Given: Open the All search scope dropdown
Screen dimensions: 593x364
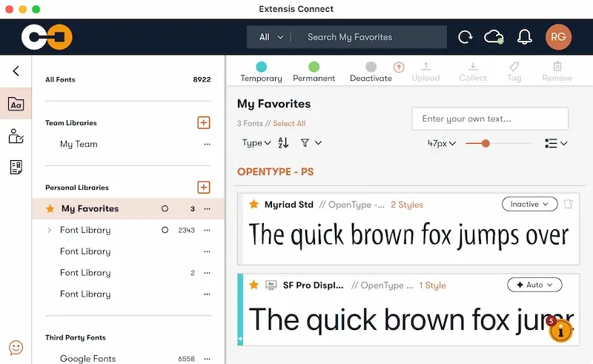Looking at the screenshot, I should 271,37.
